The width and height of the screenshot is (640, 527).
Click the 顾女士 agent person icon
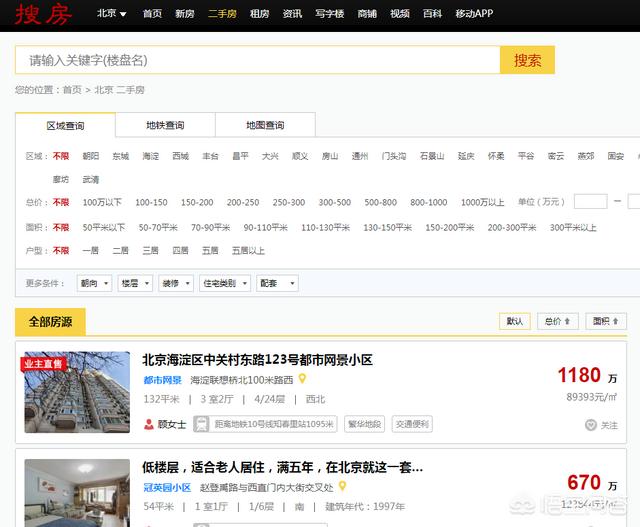(149, 425)
